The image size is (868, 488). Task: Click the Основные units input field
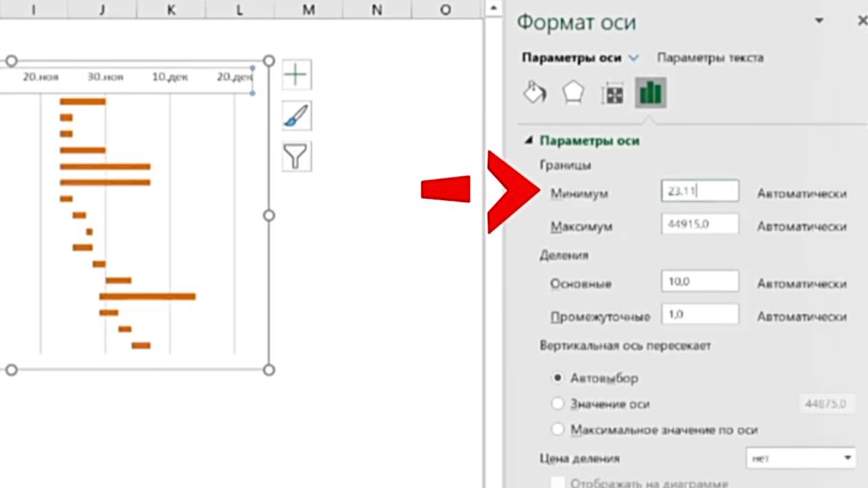700,281
